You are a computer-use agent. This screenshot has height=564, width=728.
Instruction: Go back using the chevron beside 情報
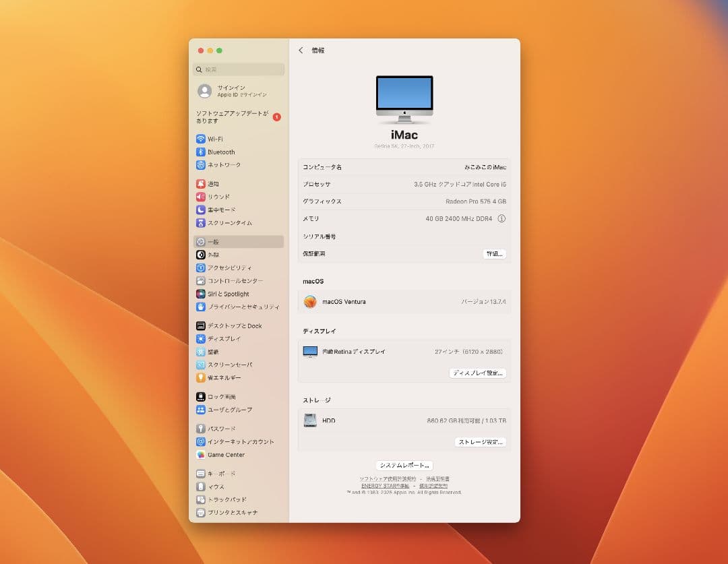point(301,51)
